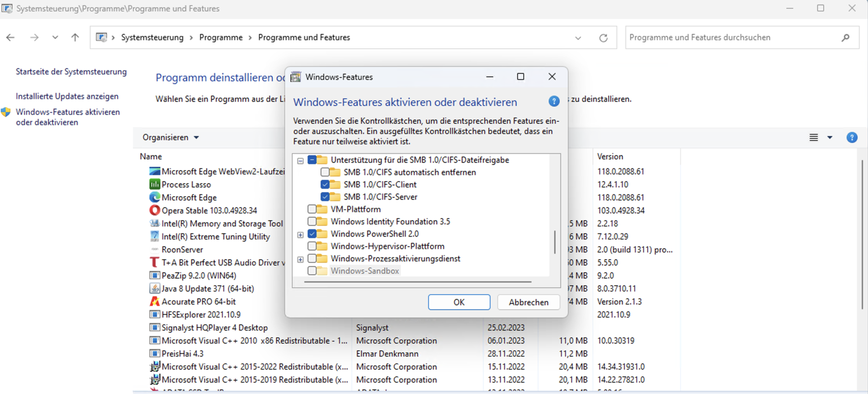Uncheck SMB 1.0/CIFS-Server checkbox
This screenshot has width=868, height=394.
click(x=325, y=197)
